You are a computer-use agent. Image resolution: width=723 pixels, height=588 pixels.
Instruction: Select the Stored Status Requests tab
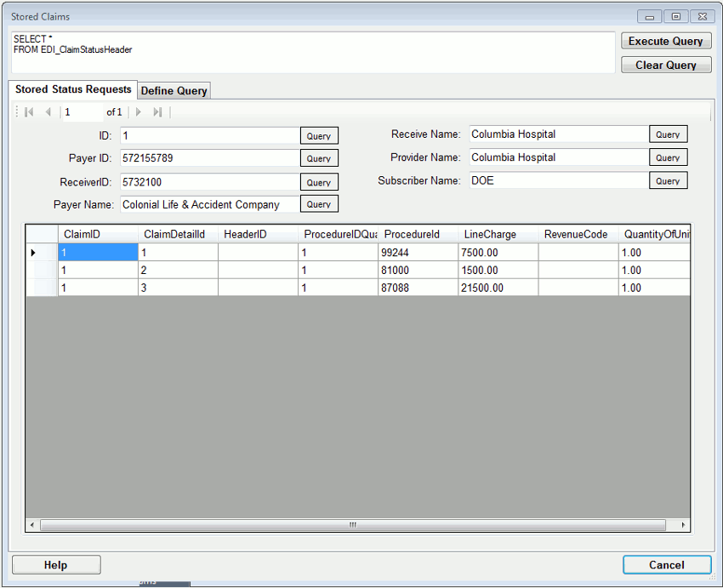pos(73,89)
